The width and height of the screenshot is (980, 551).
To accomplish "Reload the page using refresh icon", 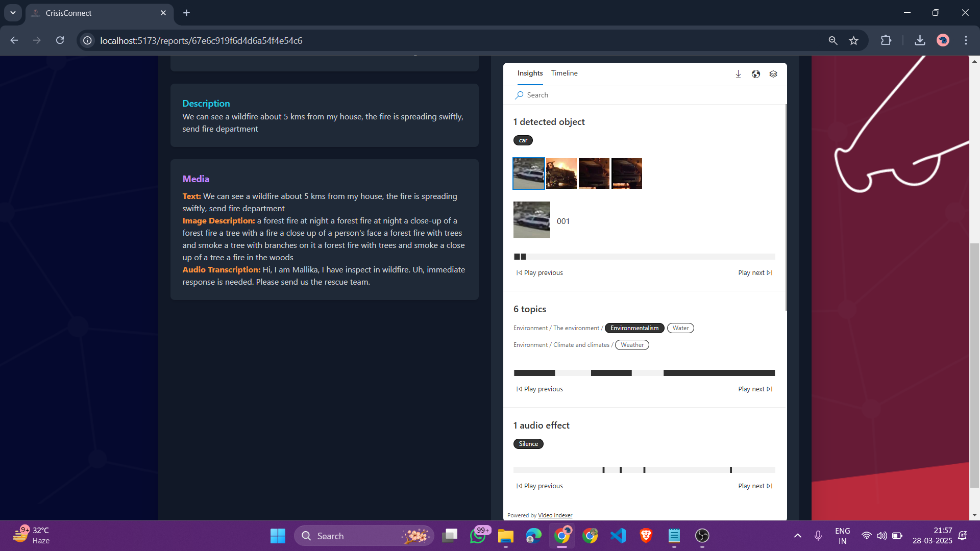I will [60, 40].
